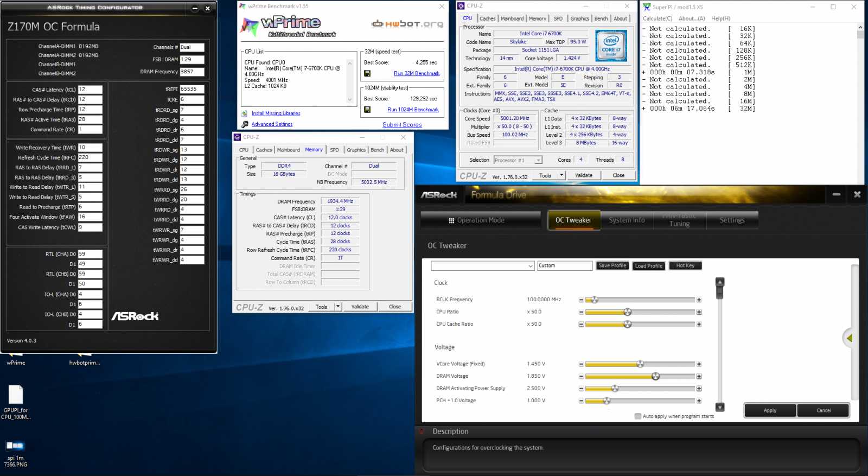Click Validate in the CPU-Z CPU window
This screenshot has height=476, width=868.
point(584,175)
